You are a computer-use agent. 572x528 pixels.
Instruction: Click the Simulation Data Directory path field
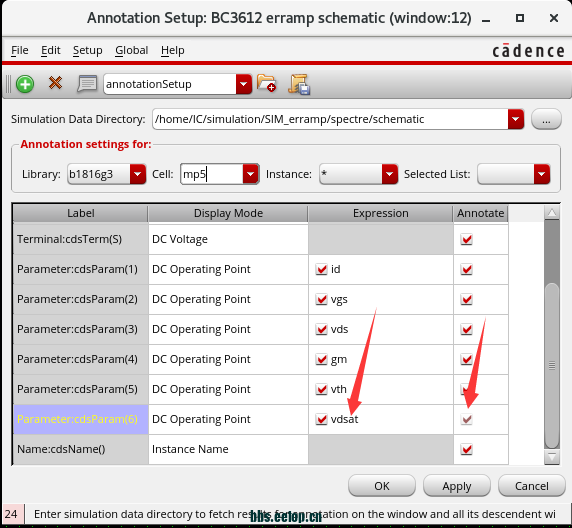point(330,119)
